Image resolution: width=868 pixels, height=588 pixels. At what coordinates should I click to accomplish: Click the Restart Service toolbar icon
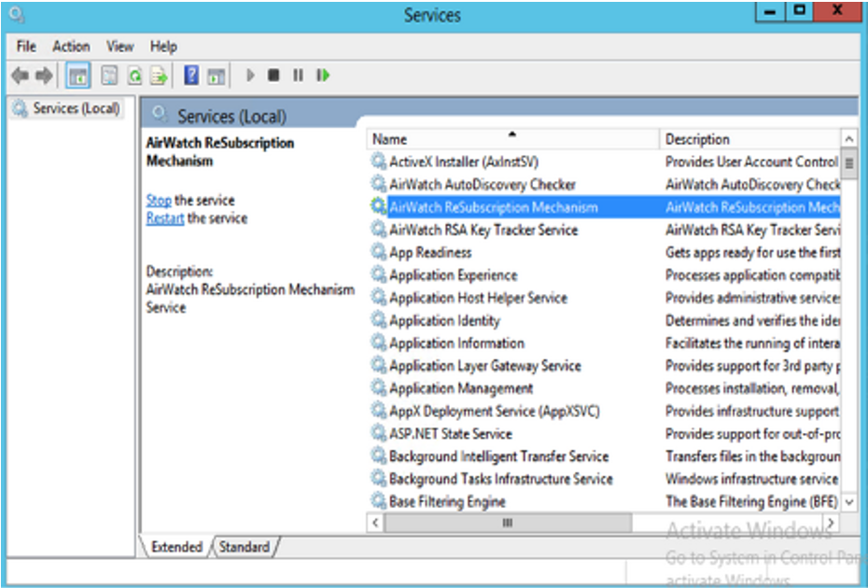tap(323, 76)
